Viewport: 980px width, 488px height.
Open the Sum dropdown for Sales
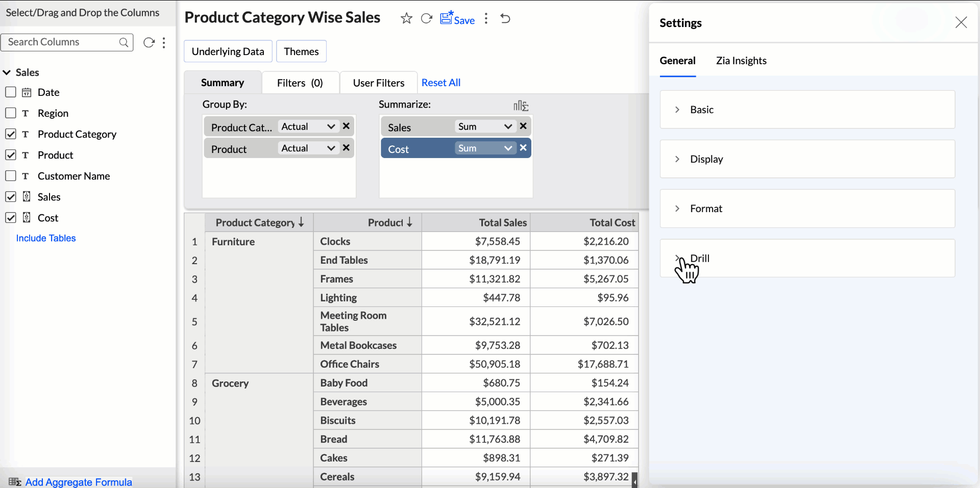pyautogui.click(x=484, y=126)
